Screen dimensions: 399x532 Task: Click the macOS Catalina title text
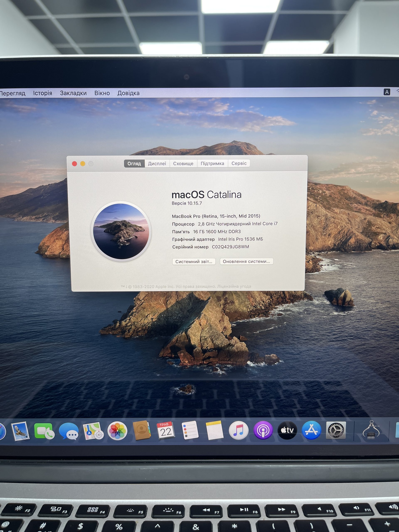pos(207,195)
